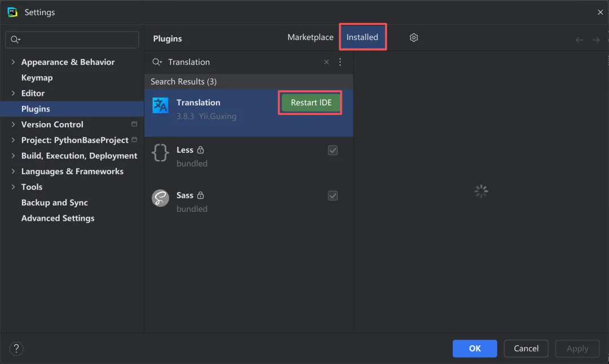
Task: Select the Less plugin name
Action: tap(185, 150)
